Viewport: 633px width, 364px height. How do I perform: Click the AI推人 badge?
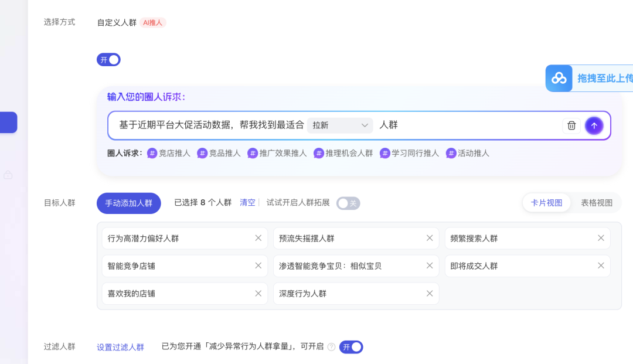(152, 23)
